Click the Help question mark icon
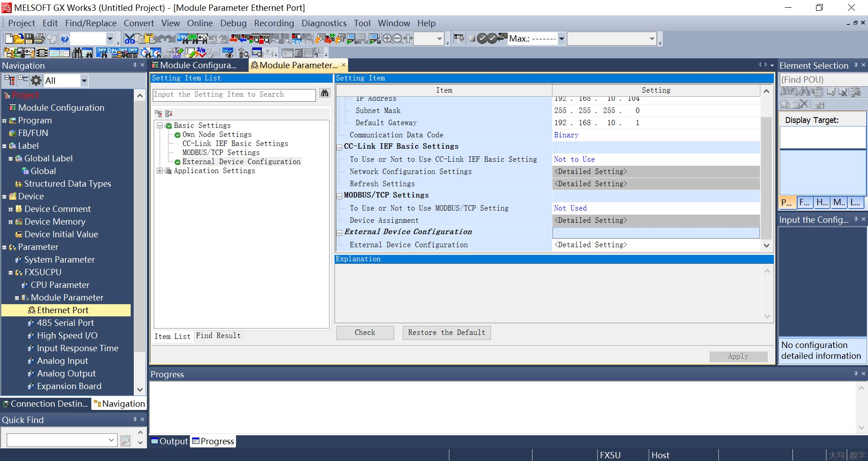 click(x=64, y=39)
